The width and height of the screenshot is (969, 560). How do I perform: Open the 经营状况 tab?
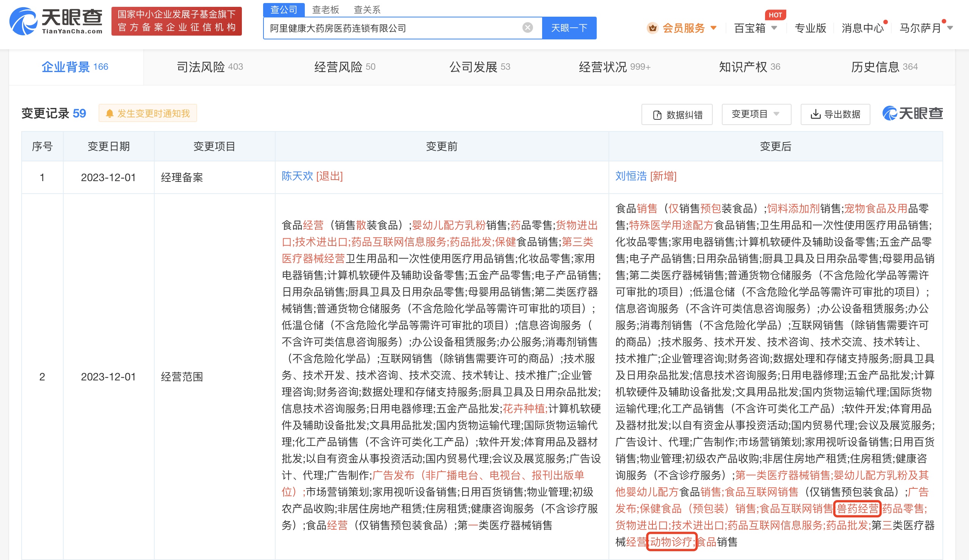(x=615, y=67)
